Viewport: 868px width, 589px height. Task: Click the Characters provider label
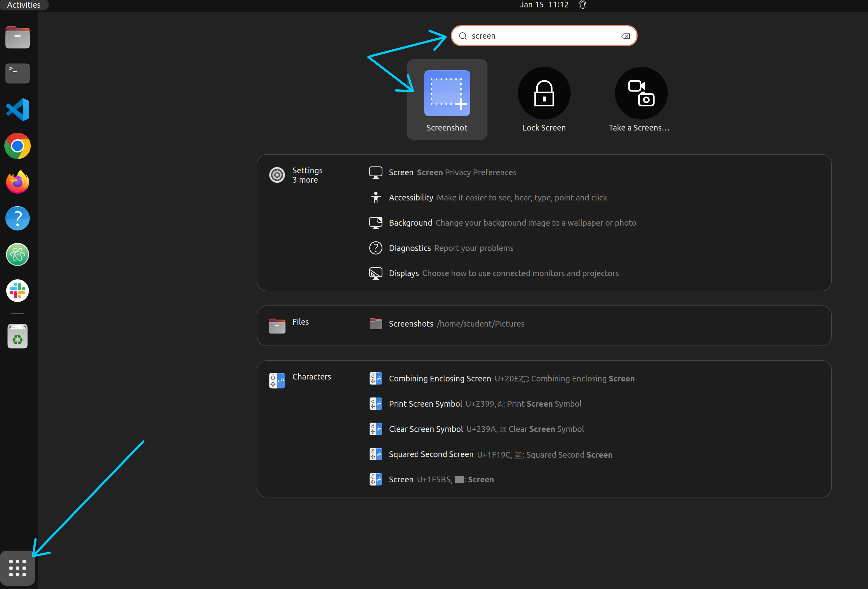311,376
